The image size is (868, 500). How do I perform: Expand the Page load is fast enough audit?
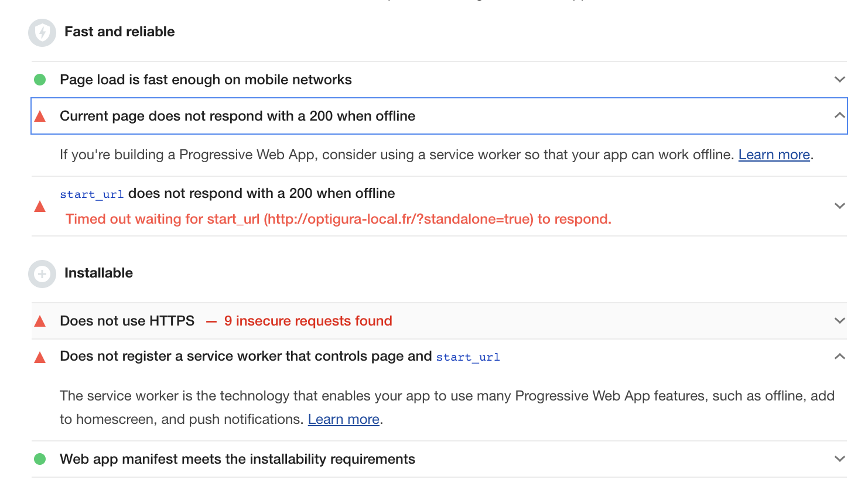[839, 80]
